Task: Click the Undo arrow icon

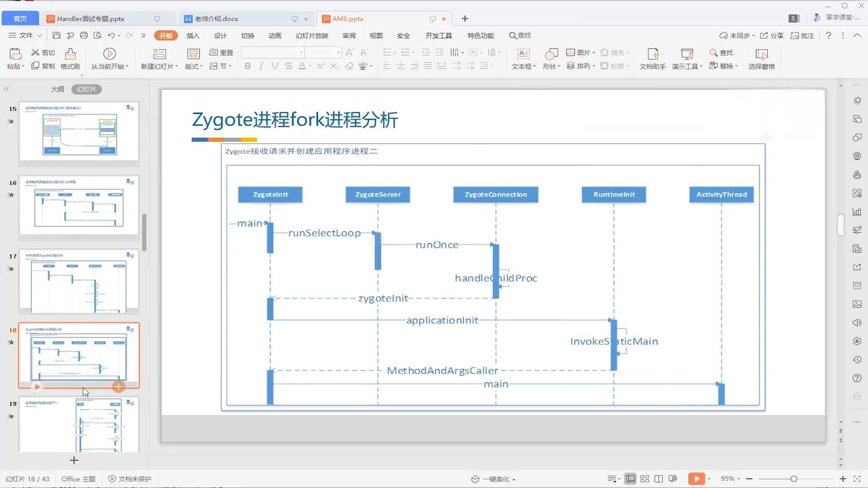Action: [x=111, y=35]
